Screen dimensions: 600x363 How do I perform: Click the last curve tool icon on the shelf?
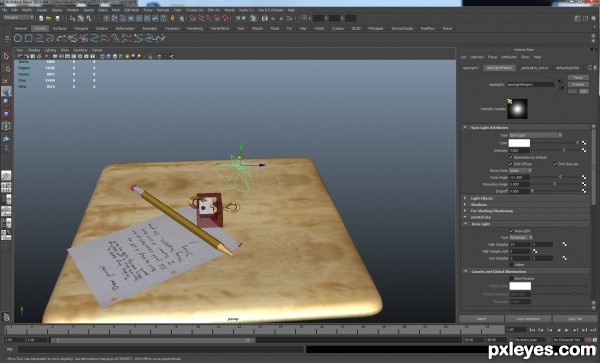click(x=160, y=38)
